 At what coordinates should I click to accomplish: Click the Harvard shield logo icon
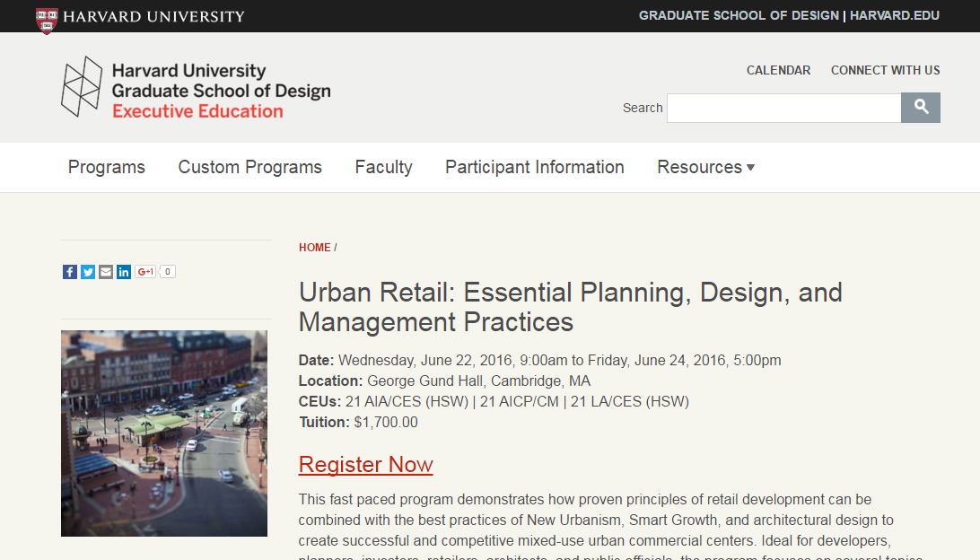coord(47,20)
